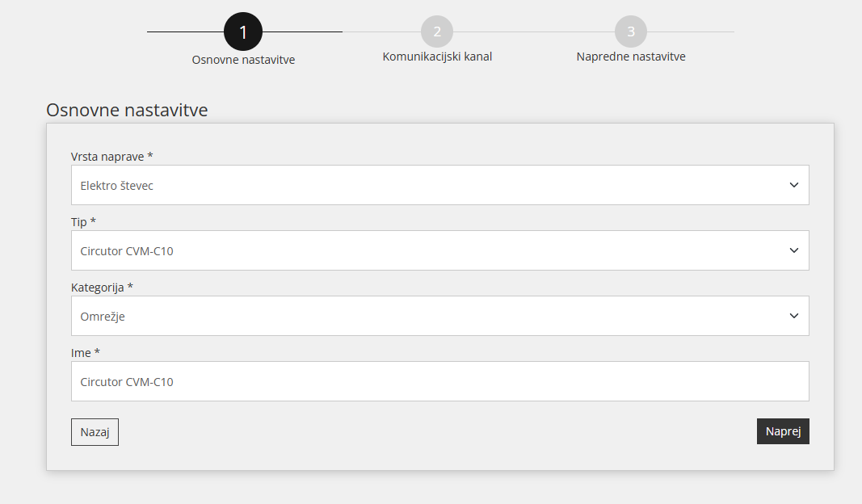
Task: Expand the Tip dropdown showing Circutor CVM-C10
Action: [x=428, y=251]
